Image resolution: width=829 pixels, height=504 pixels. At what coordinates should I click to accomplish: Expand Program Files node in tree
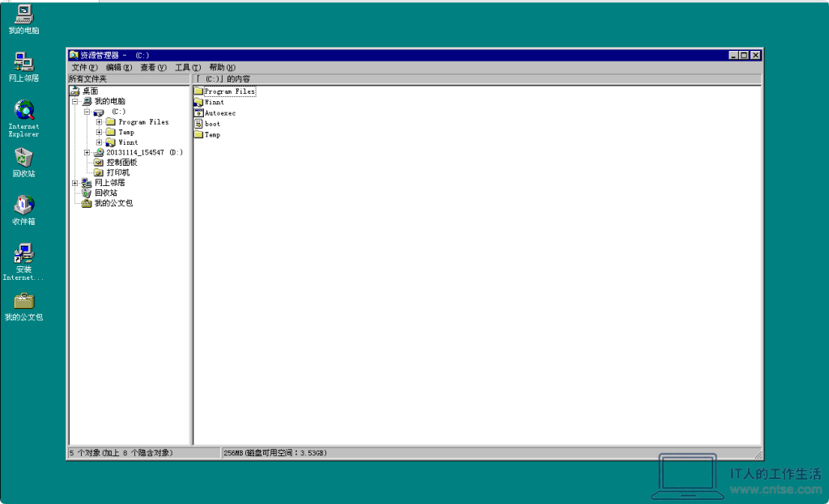99,122
